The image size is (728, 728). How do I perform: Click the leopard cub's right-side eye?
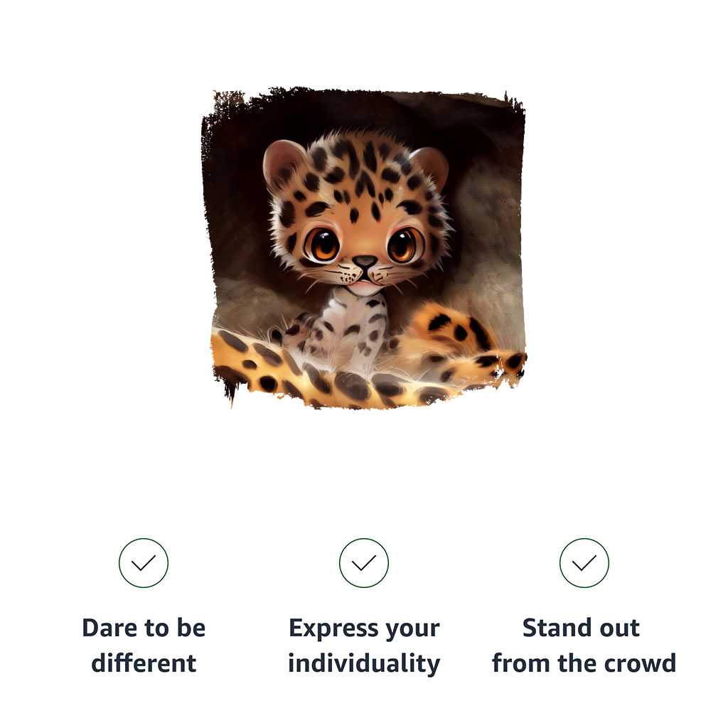[x=402, y=245]
